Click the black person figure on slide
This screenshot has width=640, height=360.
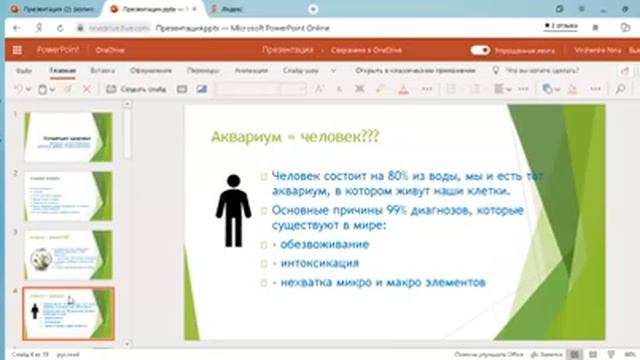pos(233,211)
